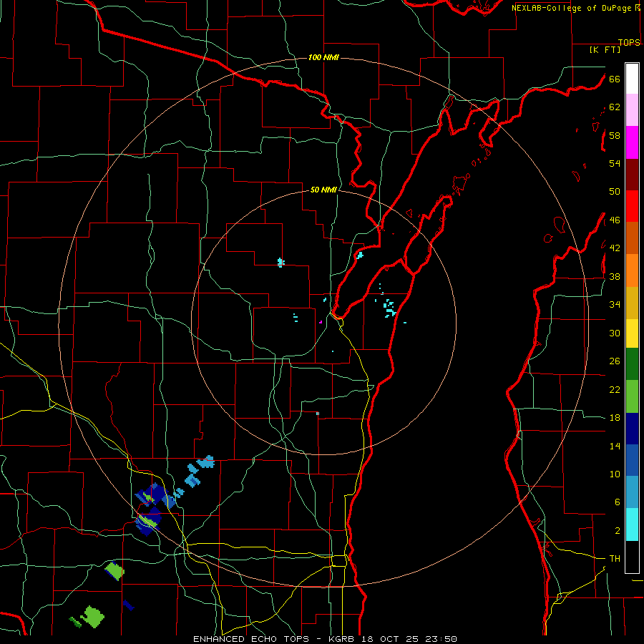Viewport: 644px width, 644px height.
Task: Click the '26' legend value label
Action: click(x=615, y=361)
